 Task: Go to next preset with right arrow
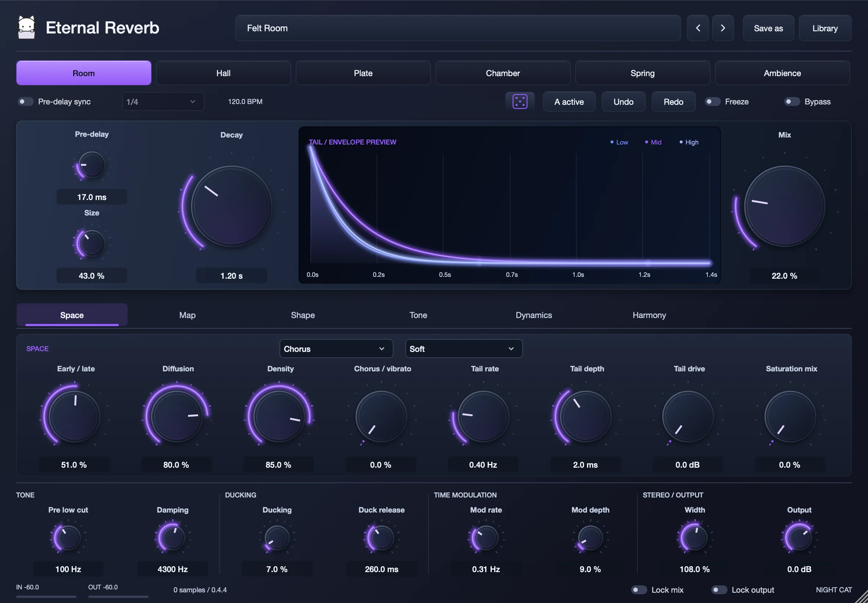click(x=722, y=28)
